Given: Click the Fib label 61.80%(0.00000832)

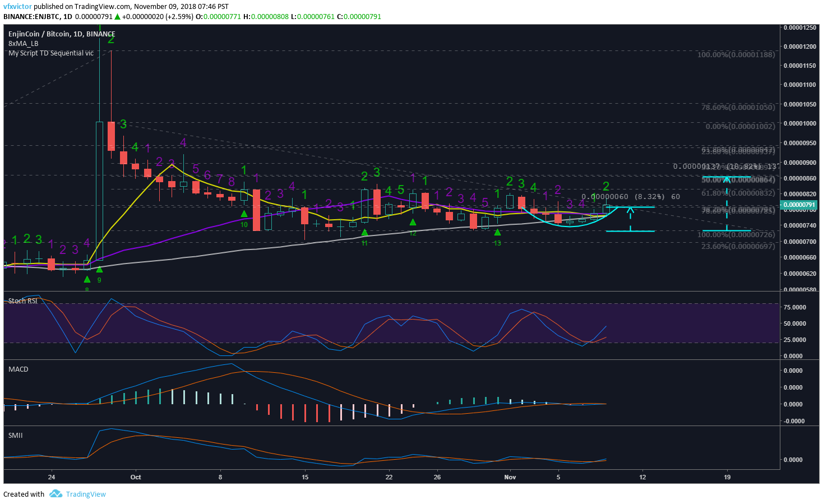Looking at the screenshot, I should pyautogui.click(x=738, y=193).
